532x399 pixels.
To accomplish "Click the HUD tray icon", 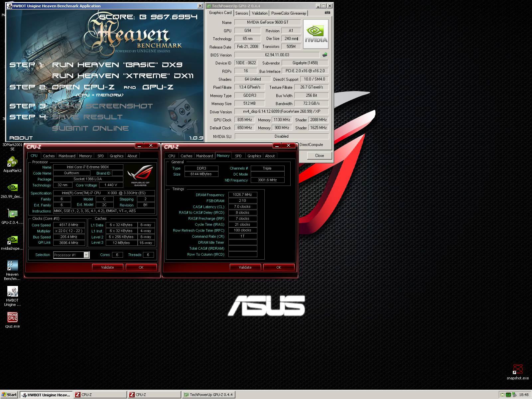I will click(508, 395).
